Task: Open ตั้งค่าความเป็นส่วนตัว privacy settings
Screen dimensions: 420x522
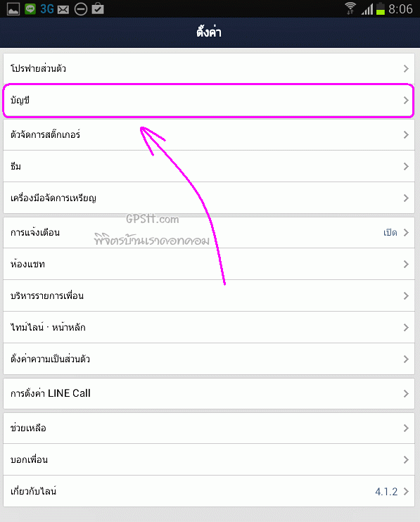Action: click(x=209, y=359)
